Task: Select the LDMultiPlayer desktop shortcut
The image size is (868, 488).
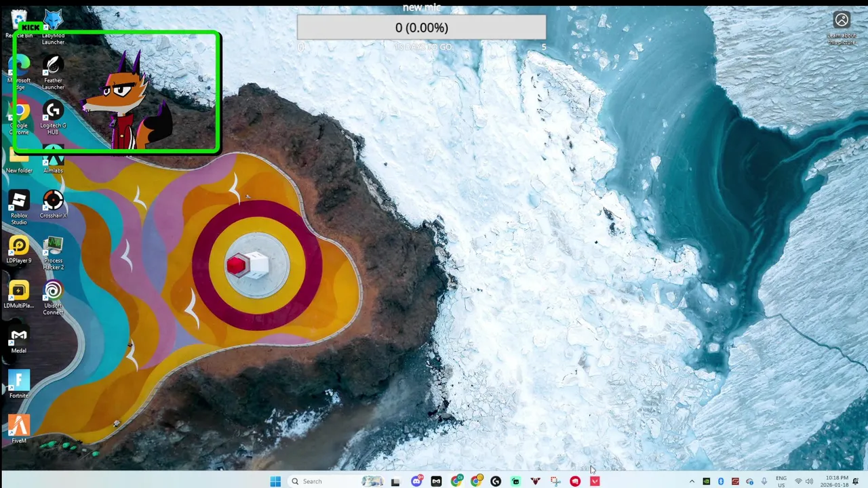Action: tap(19, 295)
